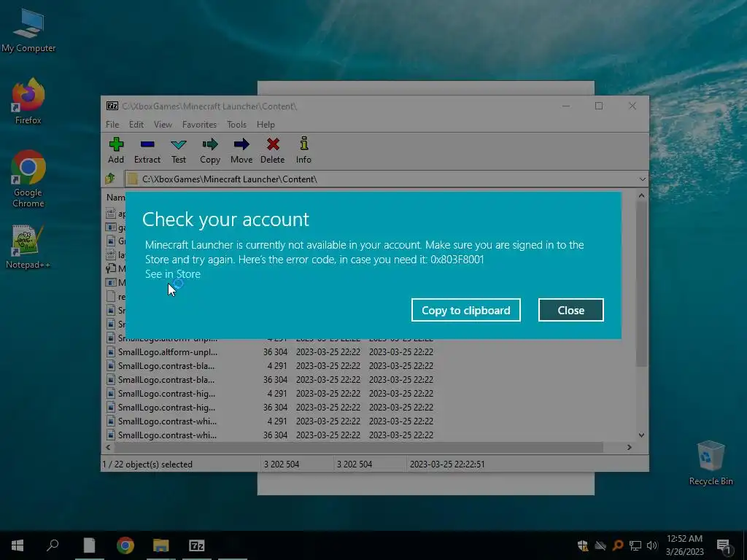747x560 pixels.
Task: Click the 7z logo in window title bar
Action: point(112,106)
